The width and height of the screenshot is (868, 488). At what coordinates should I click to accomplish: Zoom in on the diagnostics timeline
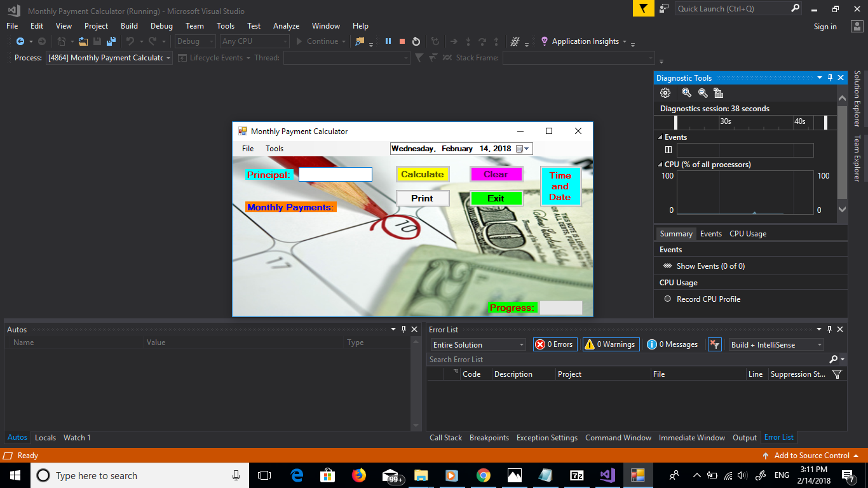click(686, 92)
